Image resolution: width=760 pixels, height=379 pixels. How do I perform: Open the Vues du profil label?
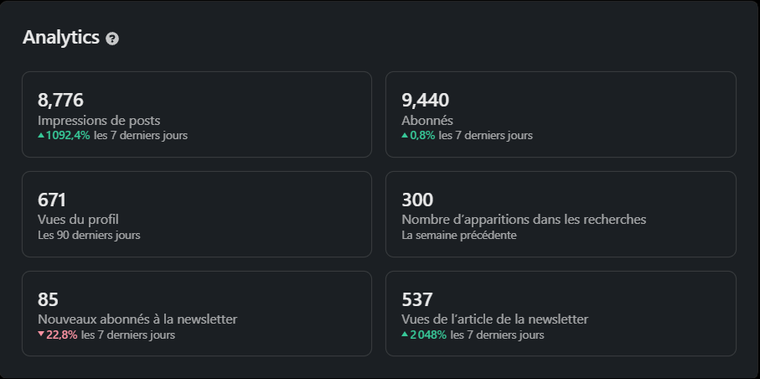[x=78, y=220]
